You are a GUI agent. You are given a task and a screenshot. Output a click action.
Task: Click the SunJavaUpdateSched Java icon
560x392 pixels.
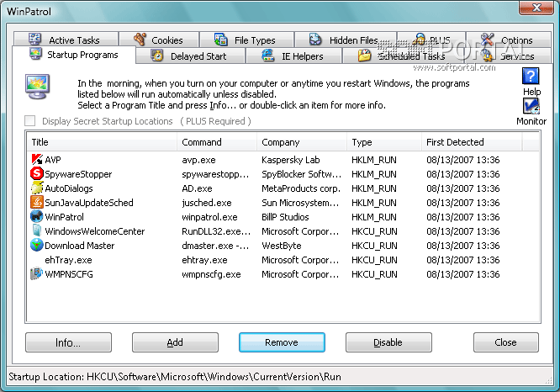[37, 202]
